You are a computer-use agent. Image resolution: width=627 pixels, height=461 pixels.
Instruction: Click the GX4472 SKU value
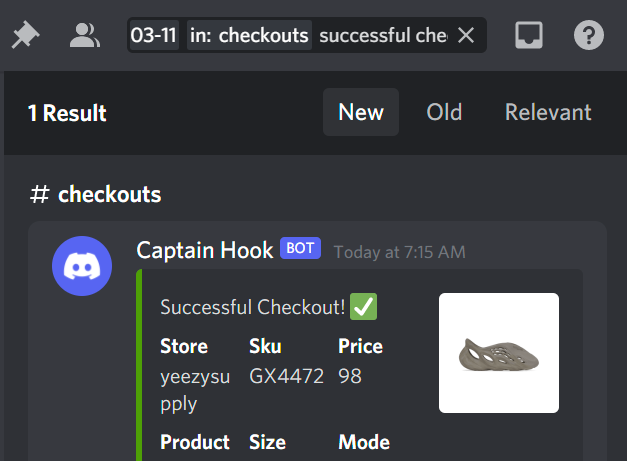click(x=286, y=376)
